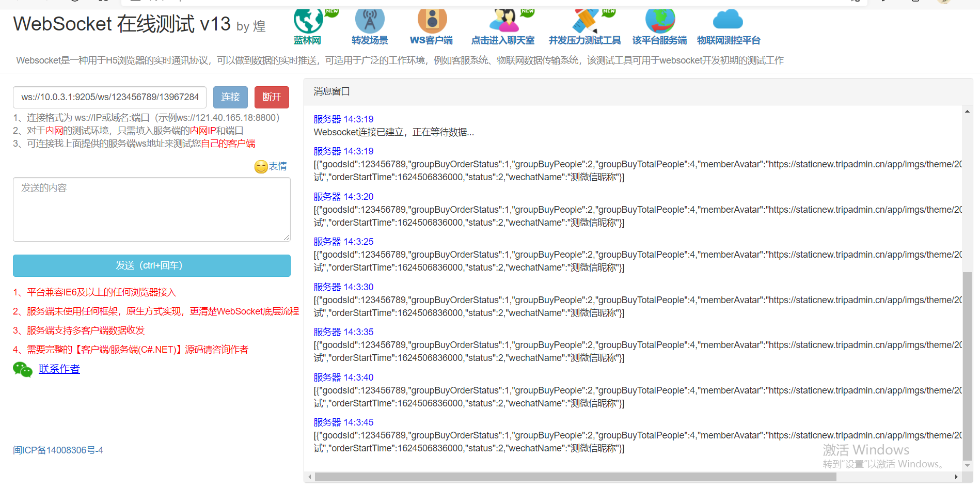Click the message window scrollbar up arrow
The height and width of the screenshot is (488, 980).
click(968, 111)
